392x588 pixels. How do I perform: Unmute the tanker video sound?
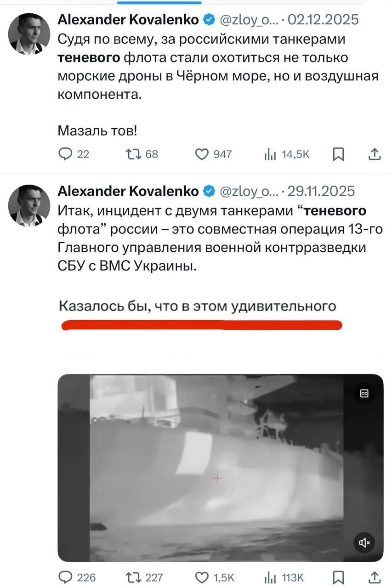[x=364, y=543]
